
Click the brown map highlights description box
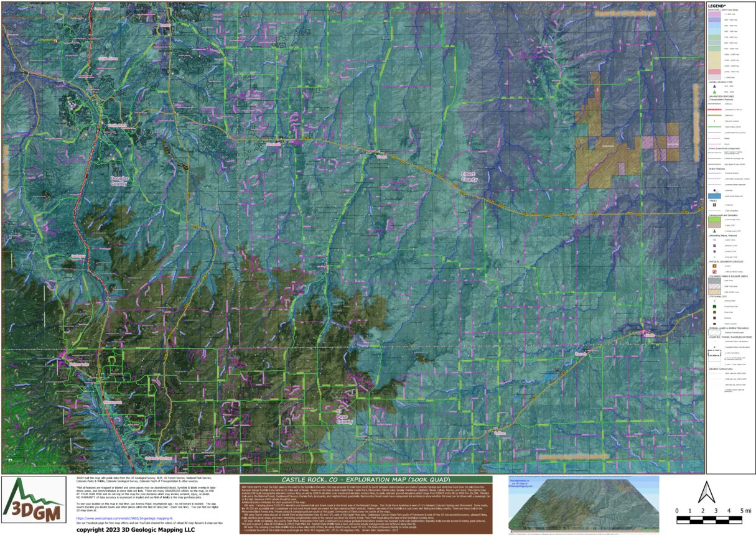click(366, 508)
